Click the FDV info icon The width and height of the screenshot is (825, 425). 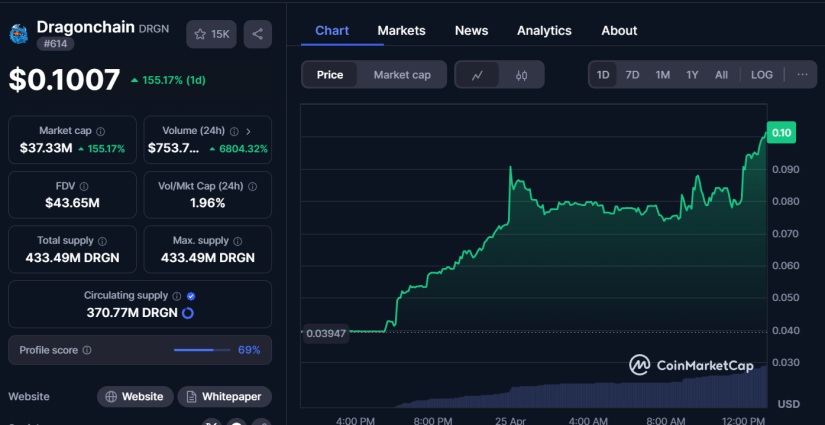coord(83,186)
